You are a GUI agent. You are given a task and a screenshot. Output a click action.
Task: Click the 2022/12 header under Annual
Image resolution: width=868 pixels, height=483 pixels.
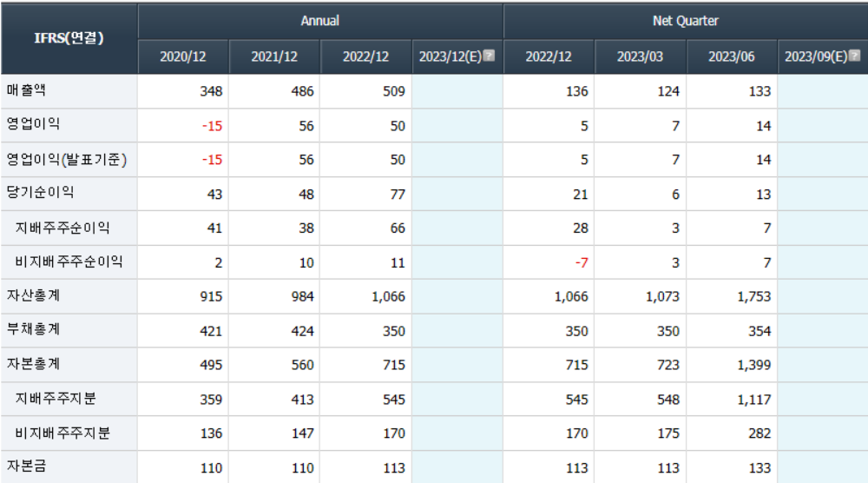click(x=365, y=56)
